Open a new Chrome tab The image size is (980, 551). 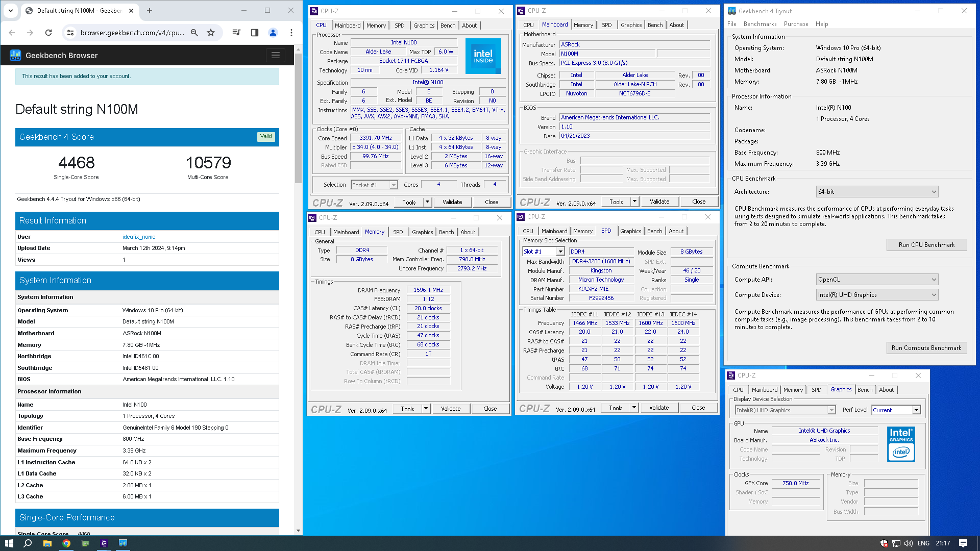point(150,11)
